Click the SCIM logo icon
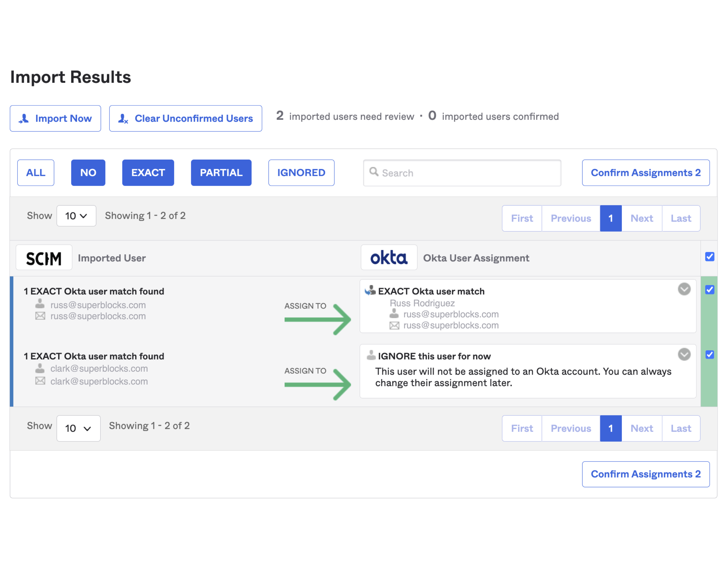The width and height of the screenshot is (728, 563). coord(44,258)
